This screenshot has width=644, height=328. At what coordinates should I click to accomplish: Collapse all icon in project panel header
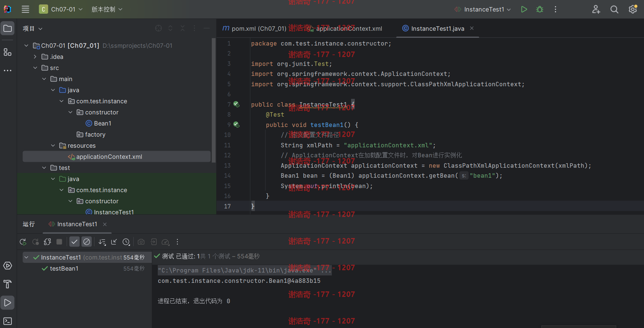click(183, 28)
